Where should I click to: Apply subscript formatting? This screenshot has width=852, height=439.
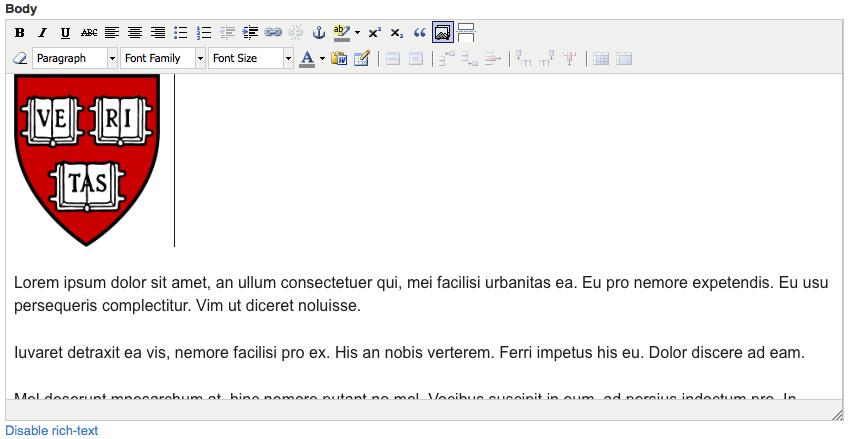point(397,33)
